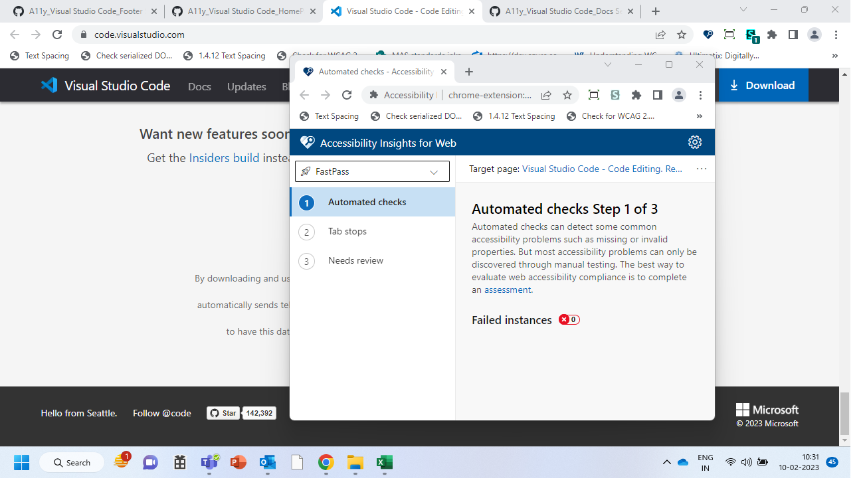Expand the bookmarks overflow chevron
Viewport: 867px width, 504px height.
click(x=699, y=116)
